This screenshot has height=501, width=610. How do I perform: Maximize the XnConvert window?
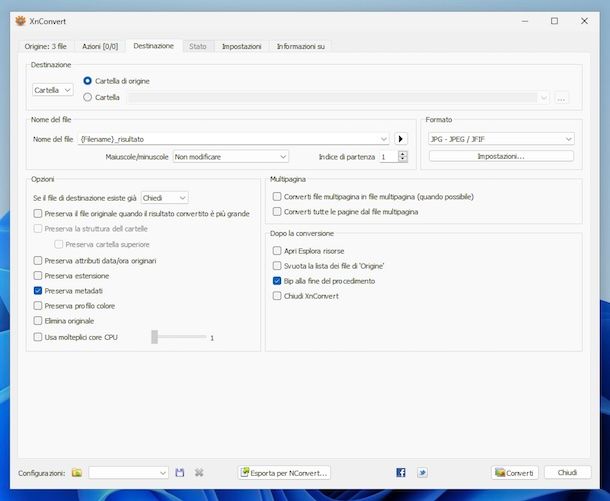click(554, 21)
